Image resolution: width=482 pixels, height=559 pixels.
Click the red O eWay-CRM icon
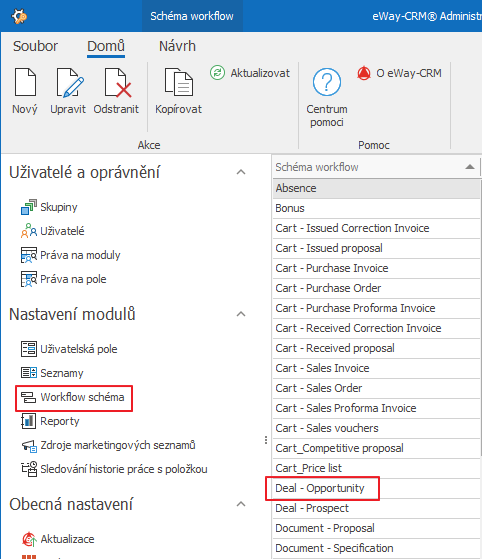(x=364, y=73)
